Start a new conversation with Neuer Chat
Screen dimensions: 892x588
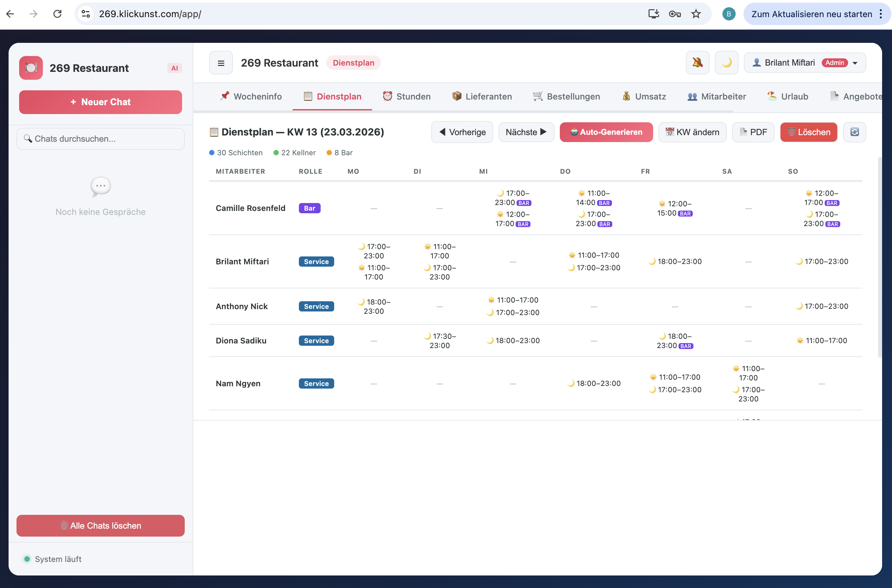pos(100,102)
